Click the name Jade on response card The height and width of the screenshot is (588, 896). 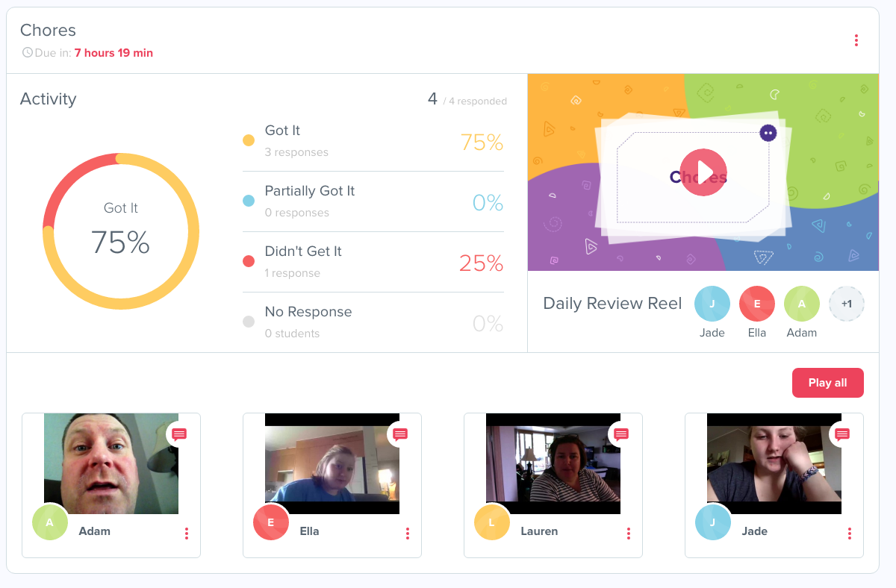(x=755, y=531)
